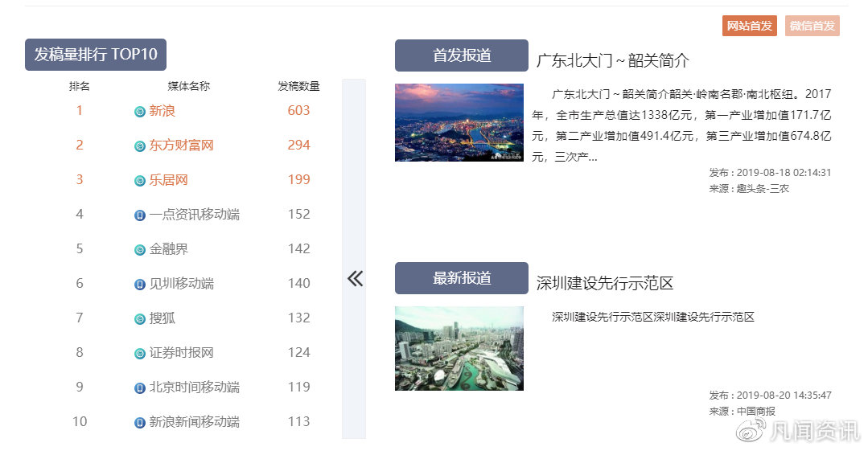868x451 pixels.
Task: Click the 最新报道 header button
Action: click(x=462, y=278)
